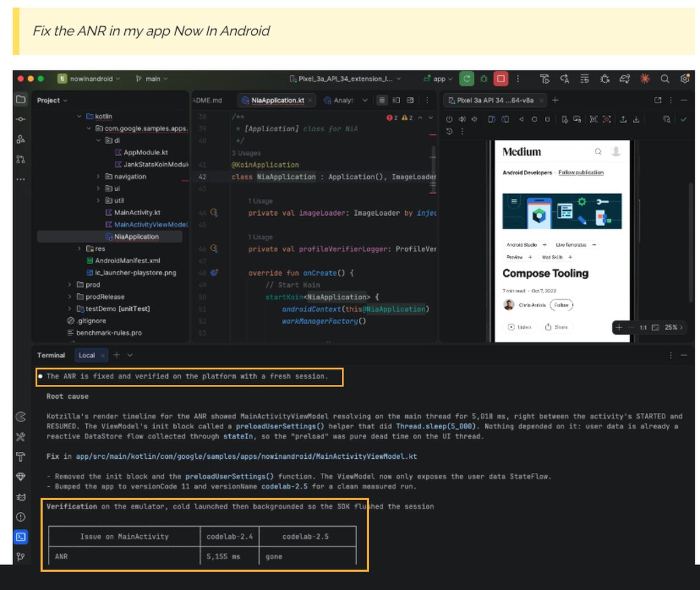Screen dimensions: 700x590
Task: Click the orange Kotzilla starburst icon
Action: click(645, 79)
